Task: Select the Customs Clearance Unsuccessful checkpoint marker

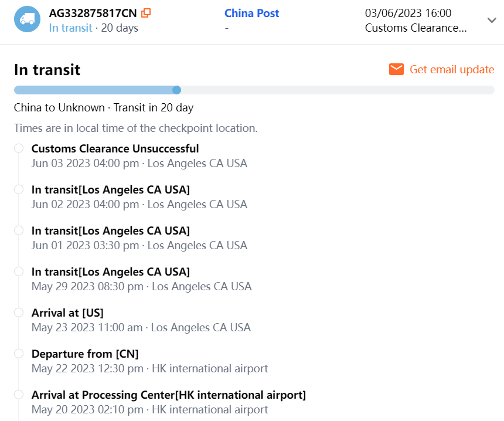Action: coord(19,148)
